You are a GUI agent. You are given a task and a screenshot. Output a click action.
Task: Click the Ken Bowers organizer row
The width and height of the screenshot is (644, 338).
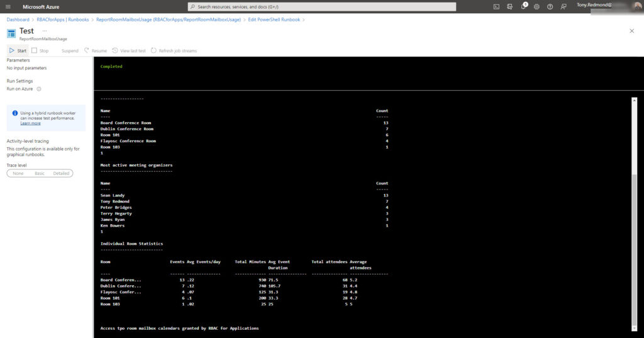[245, 226]
